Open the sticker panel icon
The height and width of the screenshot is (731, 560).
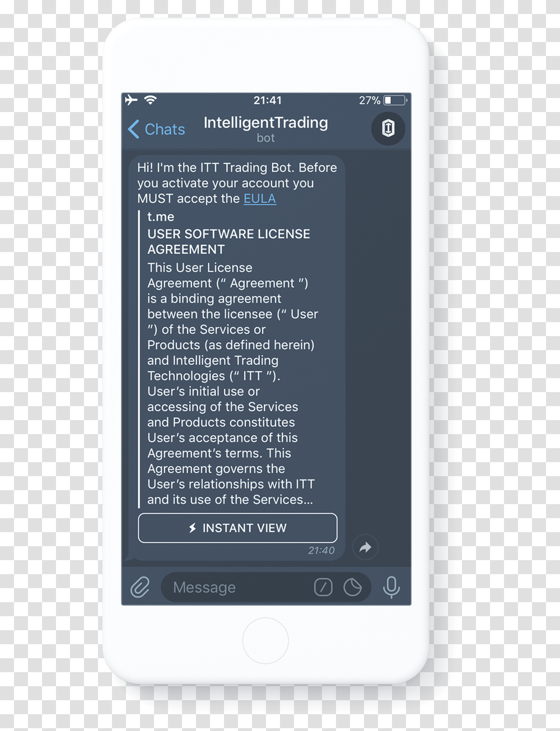tap(352, 587)
